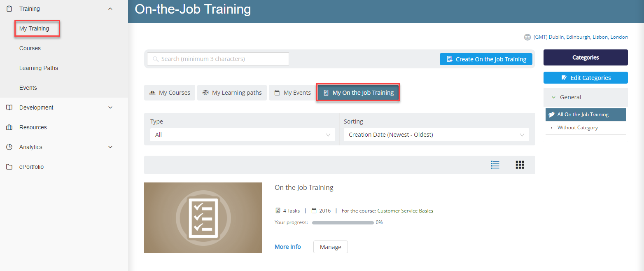Select Courses in the sidebar menu
This screenshot has height=271, width=644.
tap(30, 48)
